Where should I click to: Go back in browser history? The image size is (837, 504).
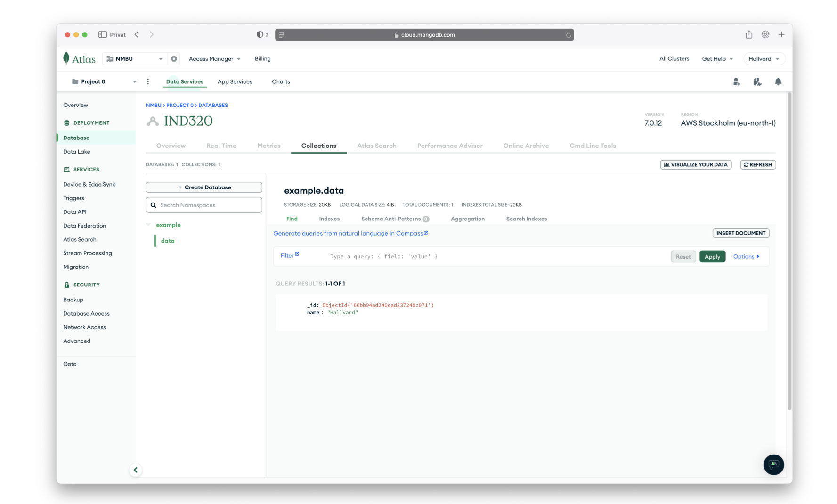137,34
